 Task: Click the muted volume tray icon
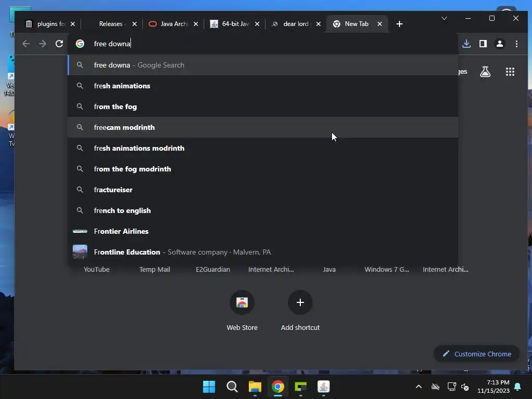465,387
